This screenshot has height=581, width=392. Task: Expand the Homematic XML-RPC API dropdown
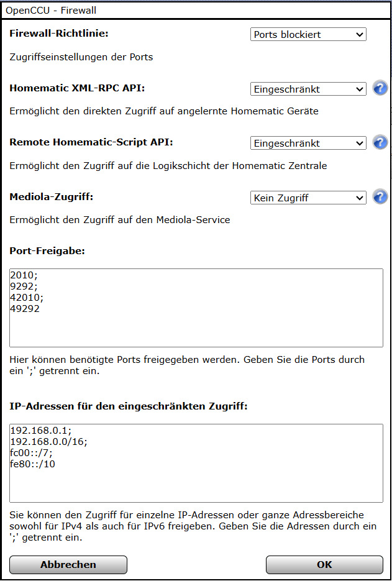pos(308,89)
